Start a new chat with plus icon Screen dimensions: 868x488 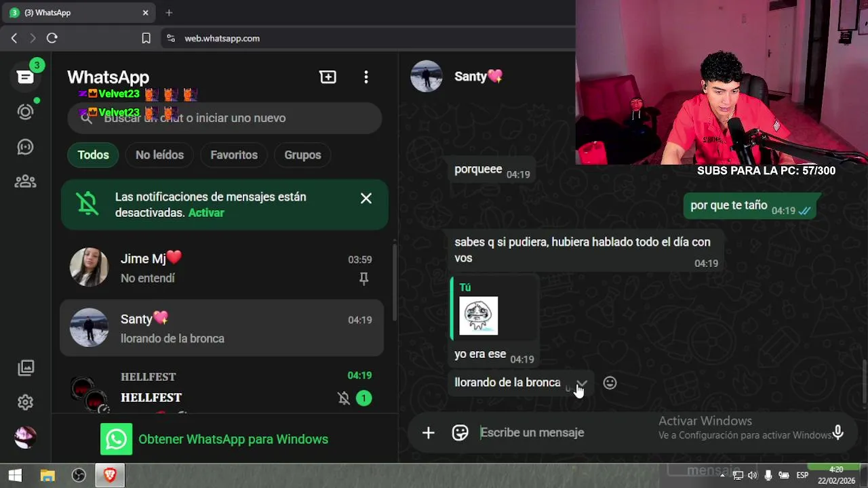pyautogui.click(x=328, y=77)
